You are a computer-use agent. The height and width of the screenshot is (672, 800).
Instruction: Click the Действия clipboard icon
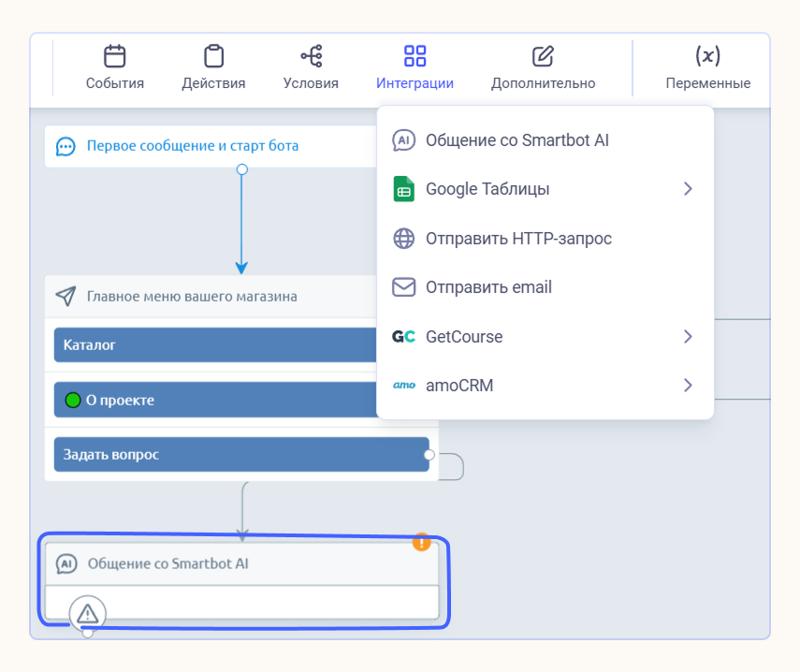[213, 56]
